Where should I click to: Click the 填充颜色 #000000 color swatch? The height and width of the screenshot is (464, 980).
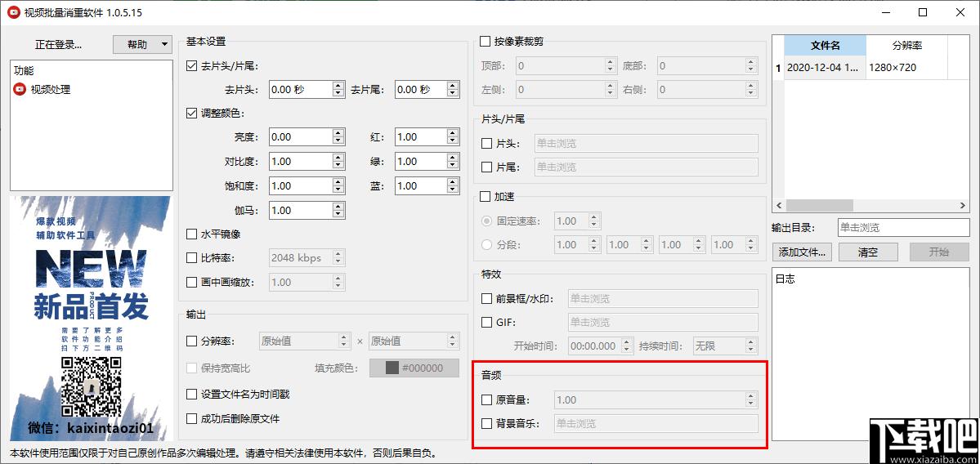point(414,368)
